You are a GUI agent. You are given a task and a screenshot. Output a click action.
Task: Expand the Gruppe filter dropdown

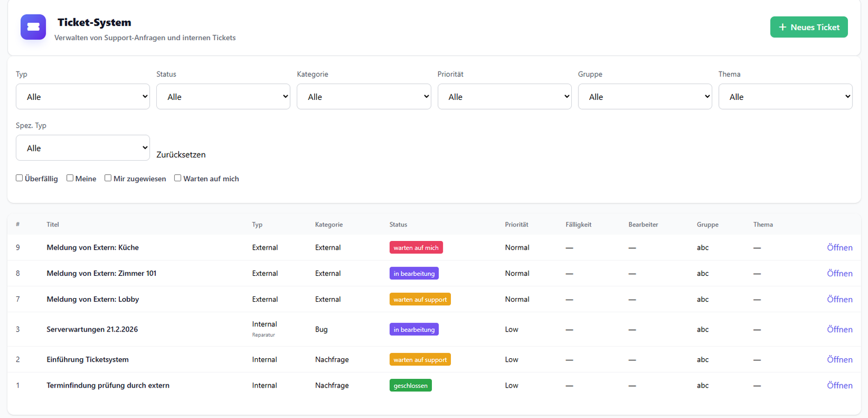(x=644, y=97)
